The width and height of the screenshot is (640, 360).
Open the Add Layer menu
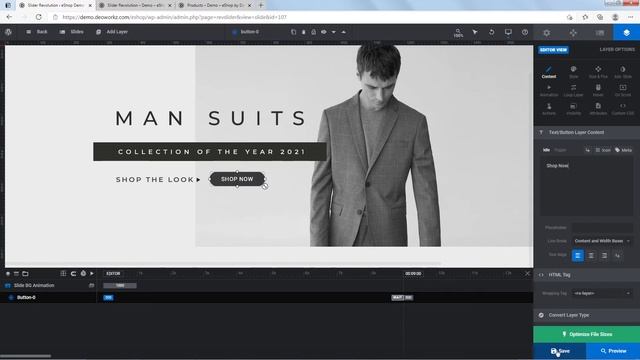(112, 32)
